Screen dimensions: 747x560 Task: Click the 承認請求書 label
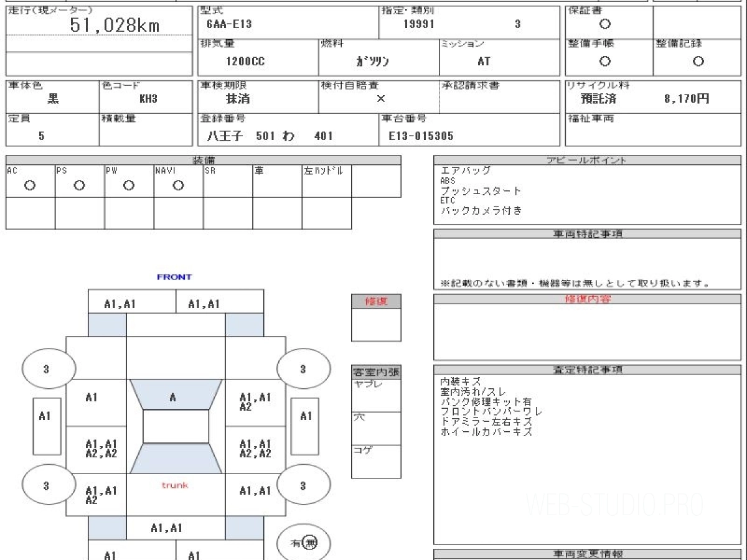pos(470,85)
